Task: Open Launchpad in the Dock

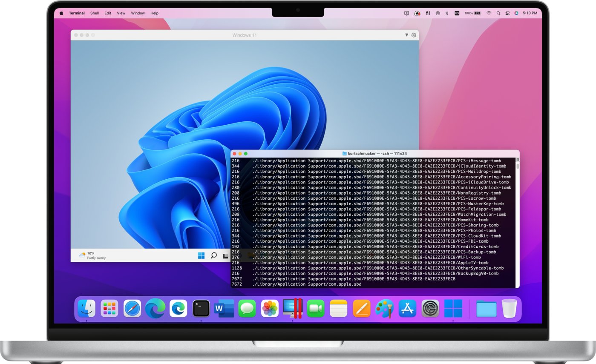Action: point(109,308)
